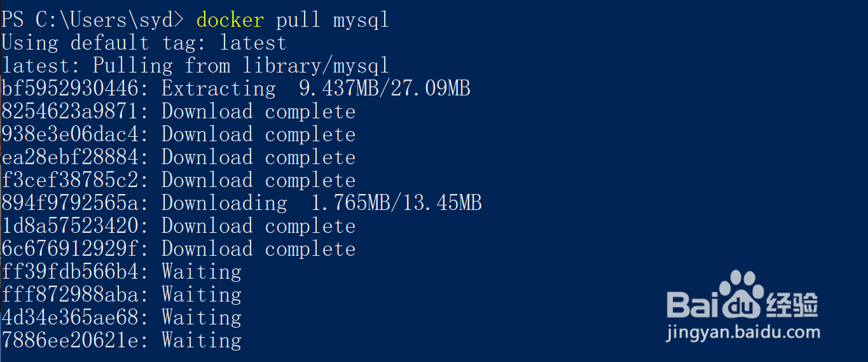868x362 pixels.
Task: Click layer ID f3cef38785c2
Action: pyautogui.click(x=70, y=180)
